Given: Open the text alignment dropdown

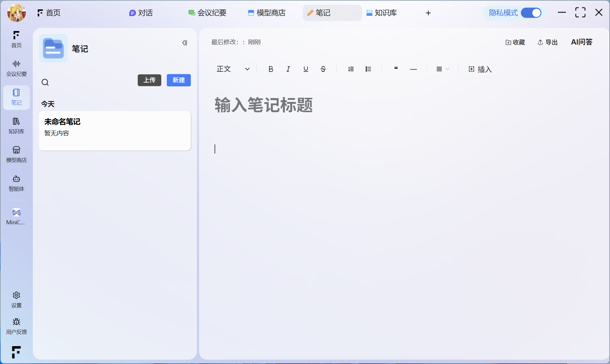Looking at the screenshot, I should click(x=442, y=69).
